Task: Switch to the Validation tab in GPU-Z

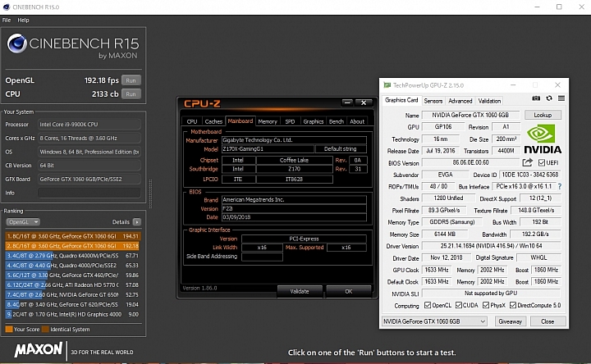Action: coord(489,101)
